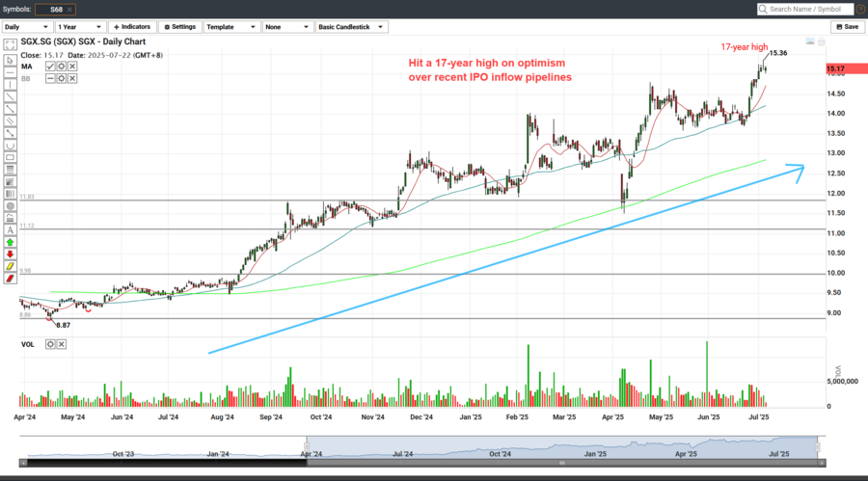Click the 8.87 low price marker

(63, 326)
